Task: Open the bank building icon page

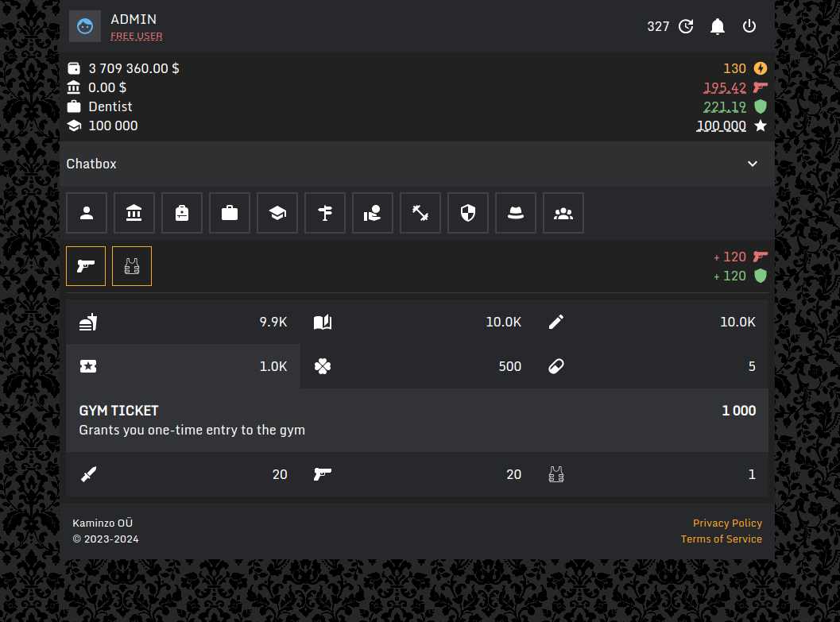Action: (x=134, y=213)
